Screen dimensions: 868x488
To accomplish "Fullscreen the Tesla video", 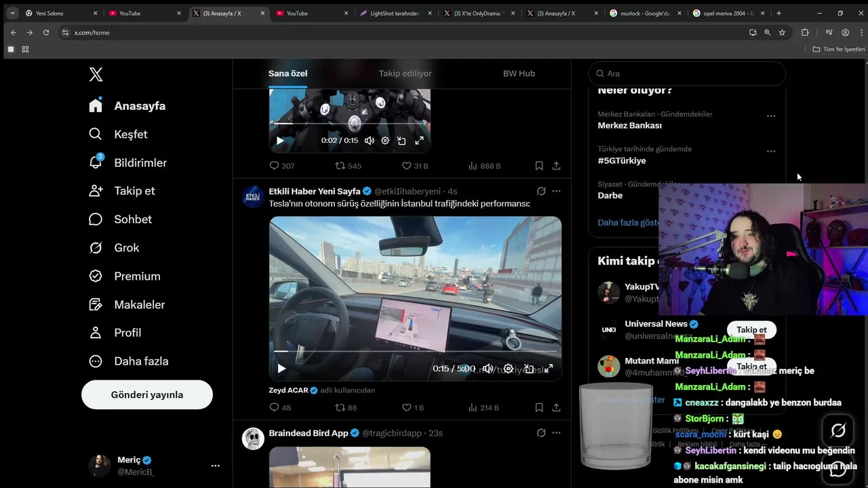I will (x=549, y=369).
